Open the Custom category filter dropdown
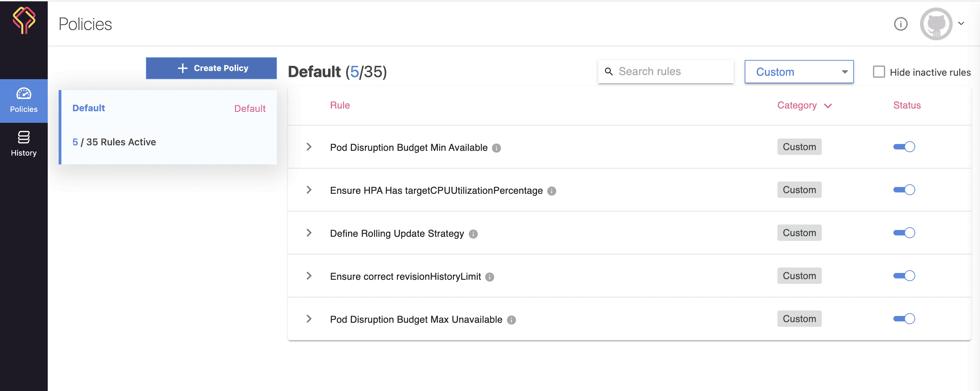 point(799,72)
